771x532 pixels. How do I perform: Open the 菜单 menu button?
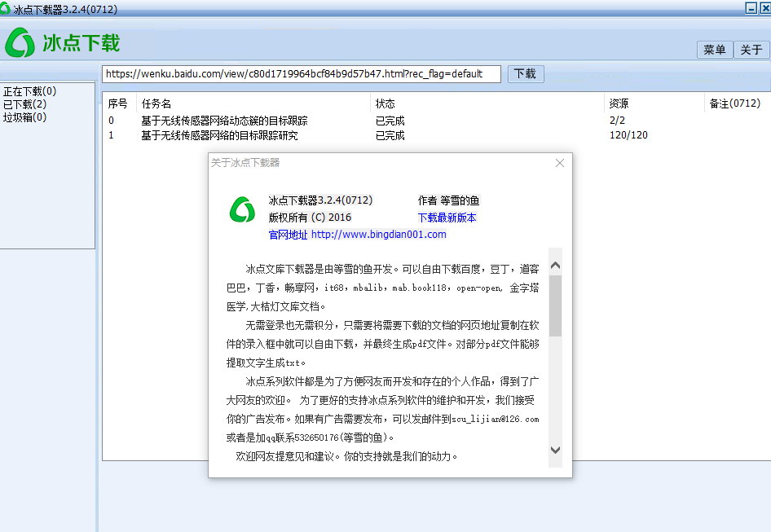(x=715, y=51)
